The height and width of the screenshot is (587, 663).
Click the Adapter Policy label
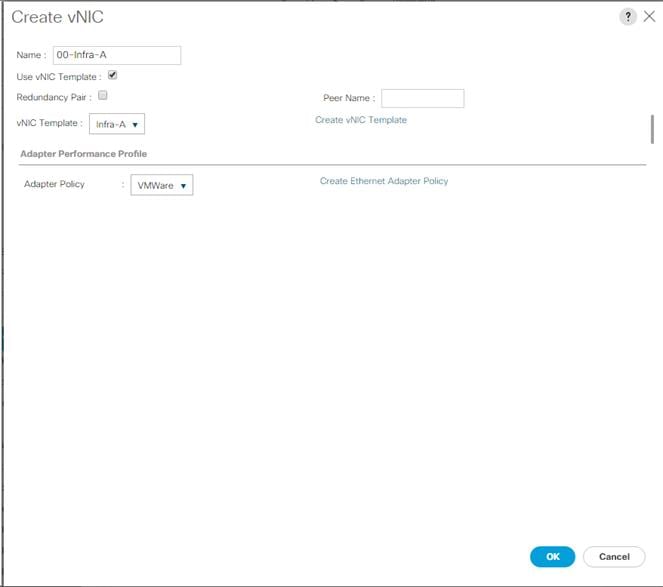pyautogui.click(x=54, y=184)
